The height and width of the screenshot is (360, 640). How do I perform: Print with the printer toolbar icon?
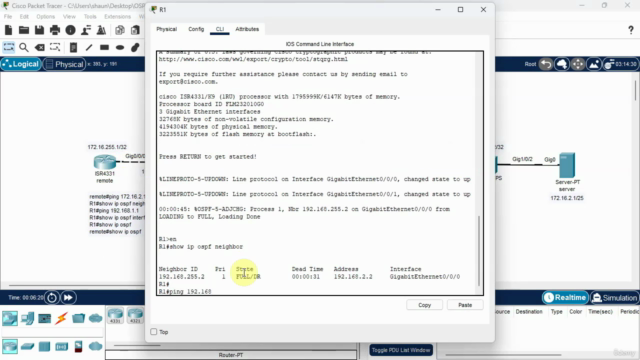pos(55,30)
